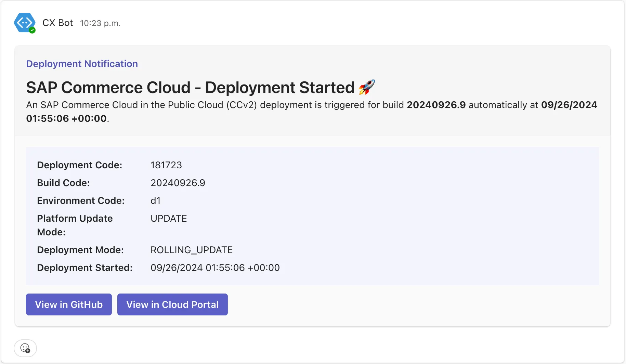Click the Deployment Code value 181723
Screen dimensions: 626x364
166,165
